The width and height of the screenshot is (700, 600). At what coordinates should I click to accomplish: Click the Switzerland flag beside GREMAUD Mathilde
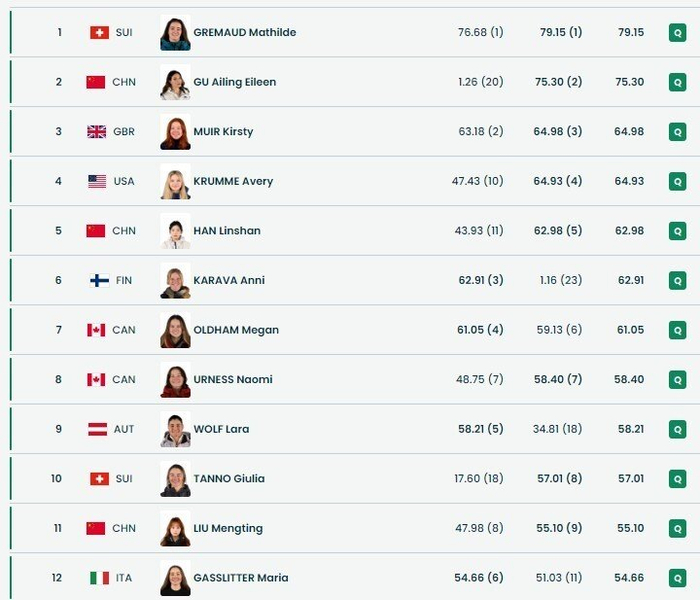tap(99, 32)
